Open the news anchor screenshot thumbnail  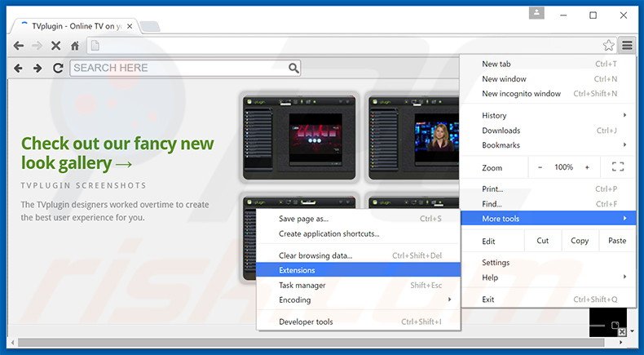[413, 137]
